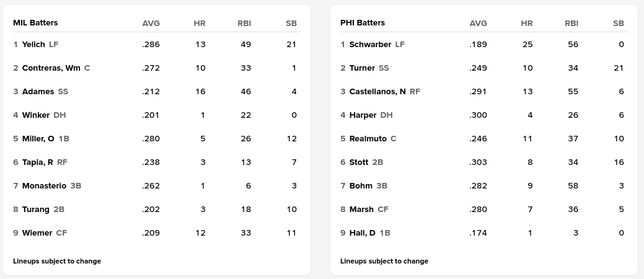Click Harper in the PHI lineup
644x279 pixels.
tap(363, 115)
